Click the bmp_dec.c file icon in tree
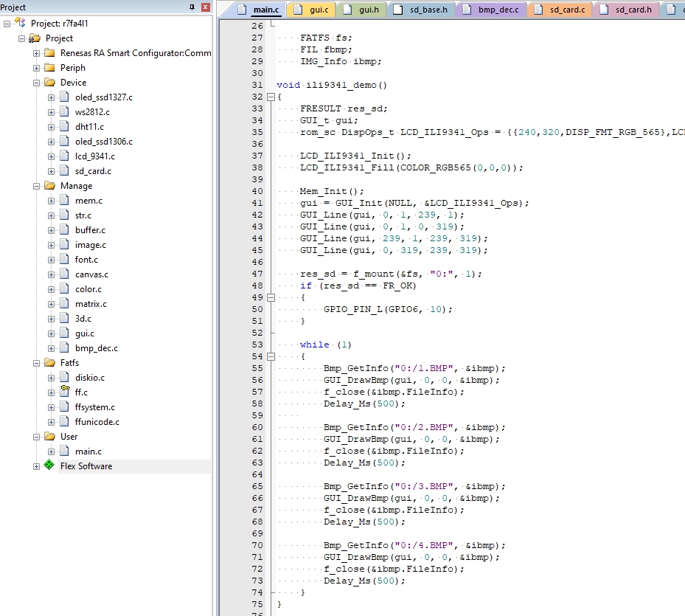Viewport: 685px width, 616px height. click(65, 347)
